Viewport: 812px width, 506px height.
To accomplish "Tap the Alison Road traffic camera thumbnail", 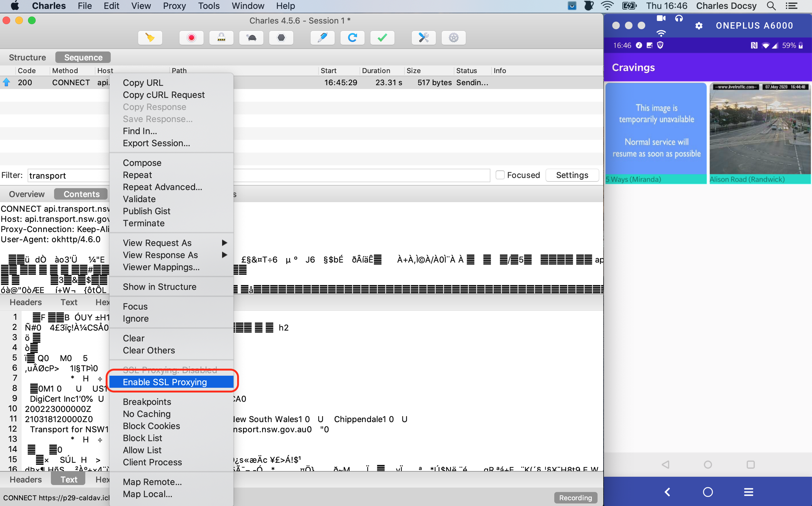I will pyautogui.click(x=760, y=129).
